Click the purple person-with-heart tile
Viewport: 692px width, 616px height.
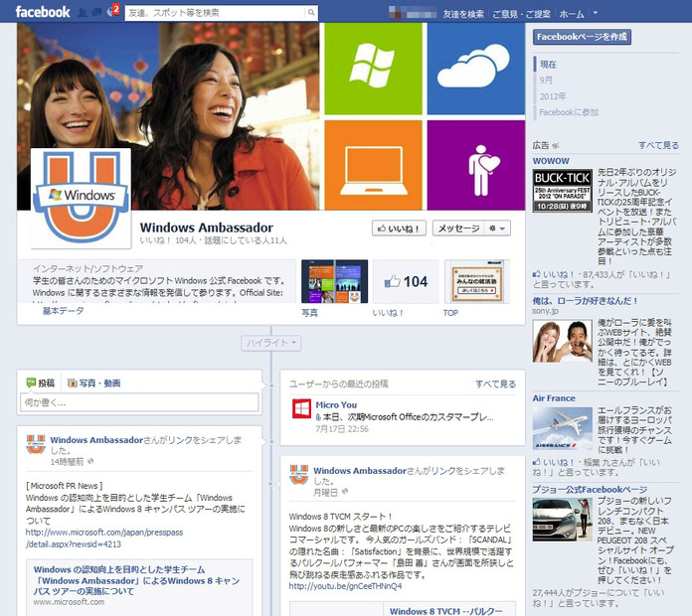pos(475,165)
